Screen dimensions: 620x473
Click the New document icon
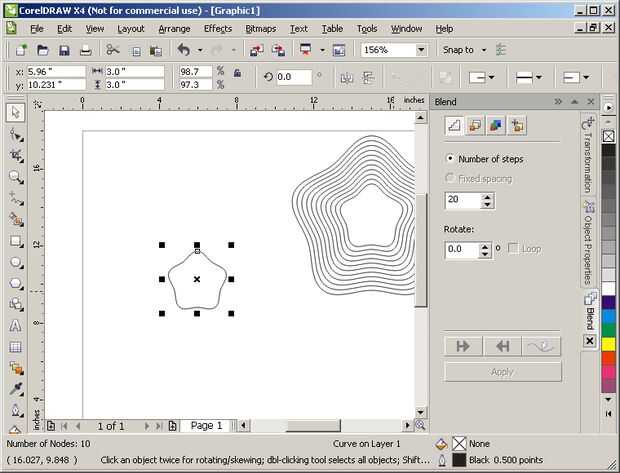pyautogui.click(x=21, y=50)
